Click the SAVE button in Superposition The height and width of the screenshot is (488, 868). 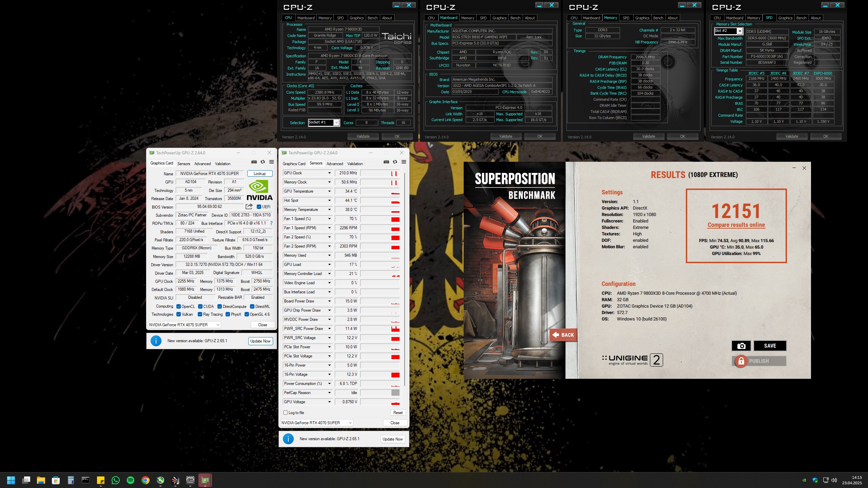tap(770, 346)
